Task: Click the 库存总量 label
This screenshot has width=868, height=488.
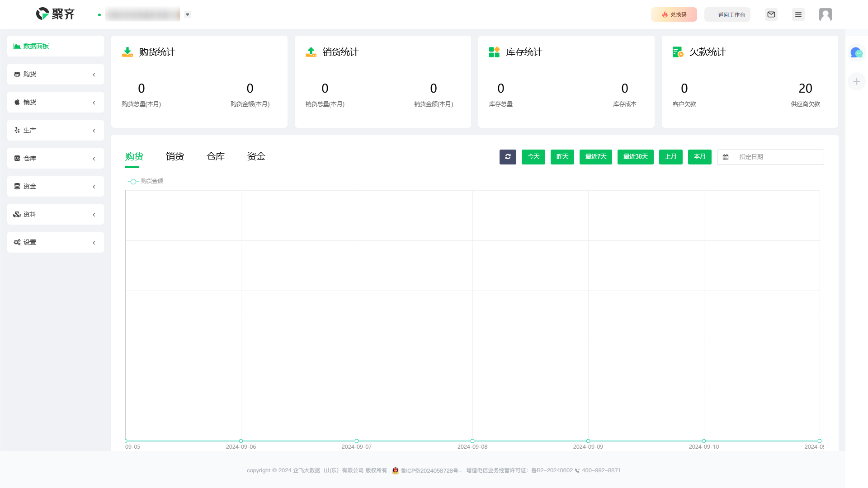Action: (x=501, y=104)
